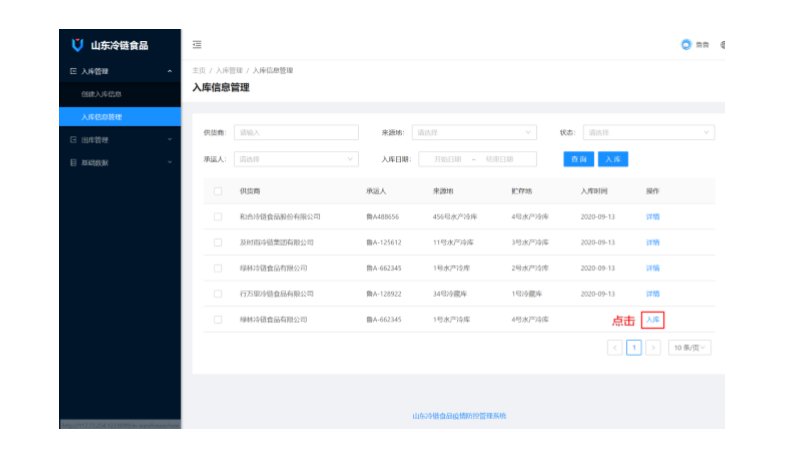Click the sidebar collapse hamburger icon
The image size is (809, 455).
(x=197, y=44)
